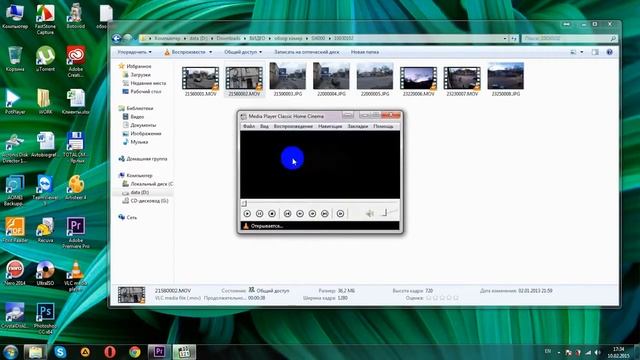
Task: Select the 23250008.JPG image thumbnail
Action: [x=506, y=80]
